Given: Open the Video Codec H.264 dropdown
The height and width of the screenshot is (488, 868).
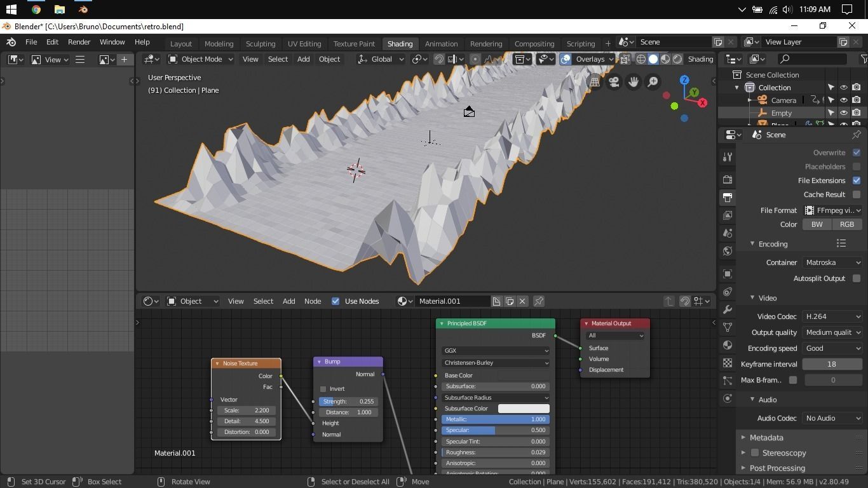Looking at the screenshot, I should [832, 316].
